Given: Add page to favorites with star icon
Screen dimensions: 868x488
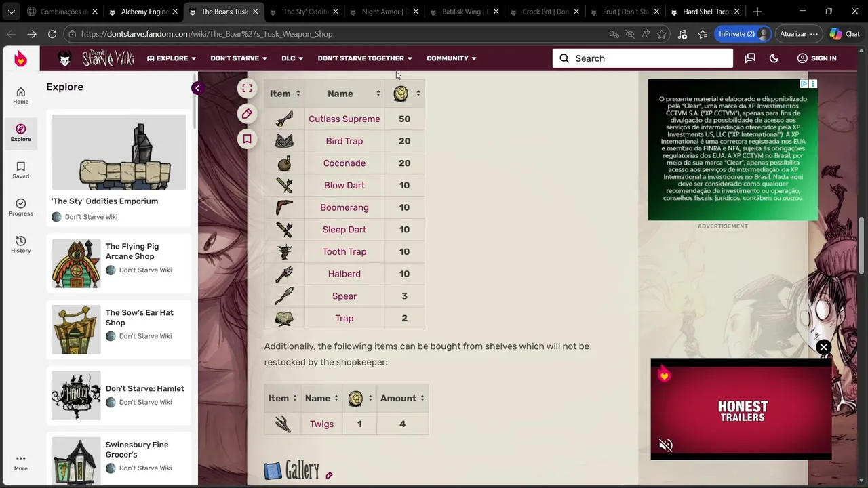Looking at the screenshot, I should point(662,34).
